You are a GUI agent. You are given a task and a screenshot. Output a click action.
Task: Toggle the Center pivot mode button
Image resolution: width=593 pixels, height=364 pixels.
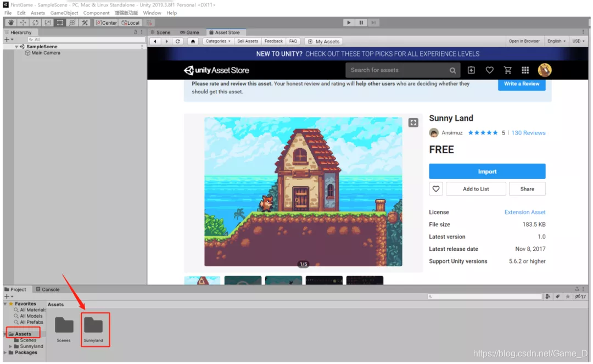click(x=107, y=23)
